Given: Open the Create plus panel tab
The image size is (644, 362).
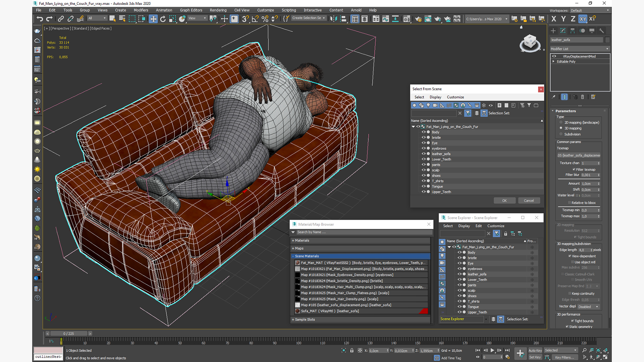Looking at the screenshot, I should tap(553, 31).
